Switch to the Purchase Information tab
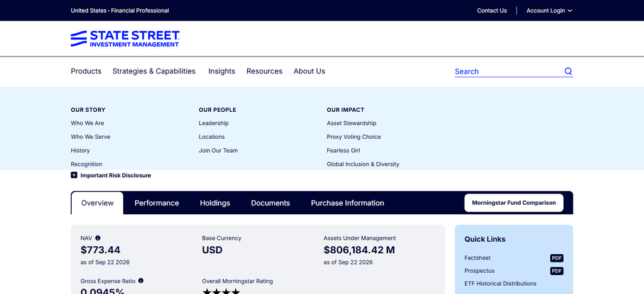Screen dimensions: 644x294 [x=347, y=203]
